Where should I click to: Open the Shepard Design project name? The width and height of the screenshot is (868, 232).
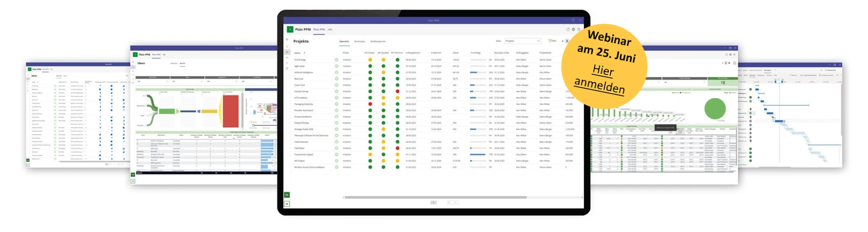pos(301,123)
